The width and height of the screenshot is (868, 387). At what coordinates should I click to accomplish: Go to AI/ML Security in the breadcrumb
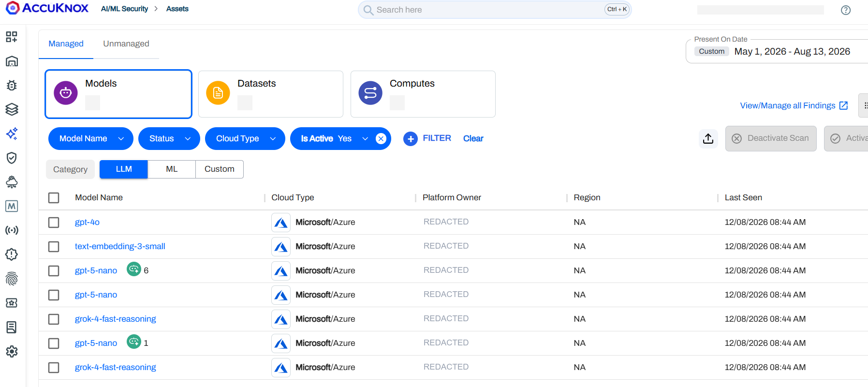pyautogui.click(x=124, y=9)
